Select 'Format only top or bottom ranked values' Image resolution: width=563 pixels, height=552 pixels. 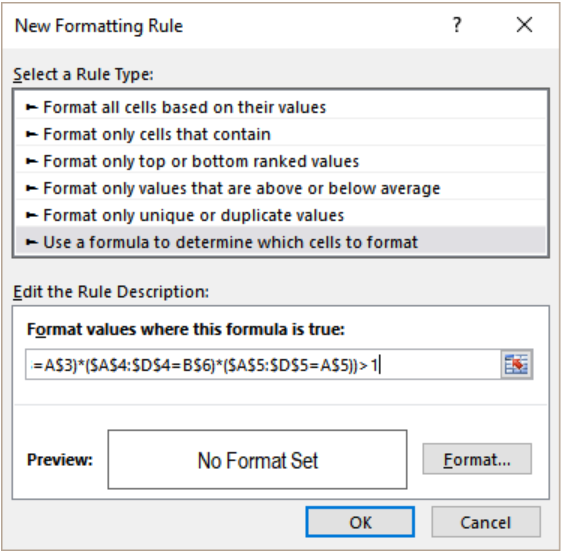[x=280, y=161]
